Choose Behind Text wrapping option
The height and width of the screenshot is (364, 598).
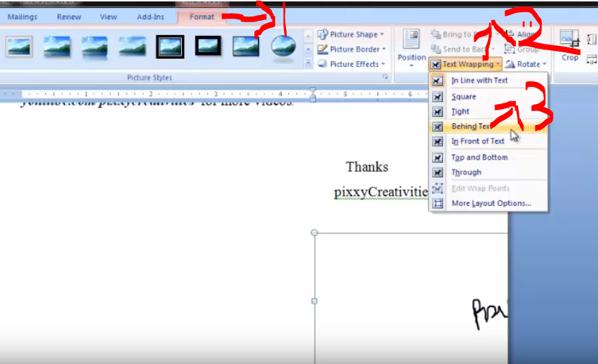pyautogui.click(x=489, y=126)
